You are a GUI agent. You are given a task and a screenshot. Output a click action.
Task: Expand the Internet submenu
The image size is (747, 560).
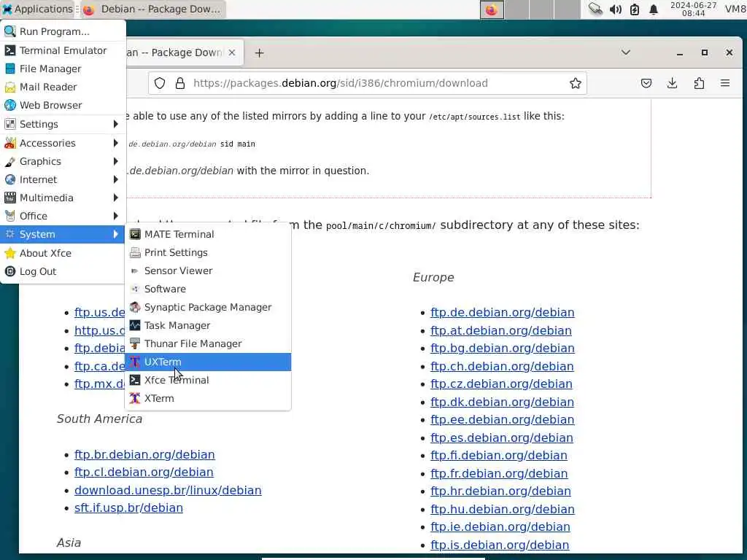click(63, 179)
